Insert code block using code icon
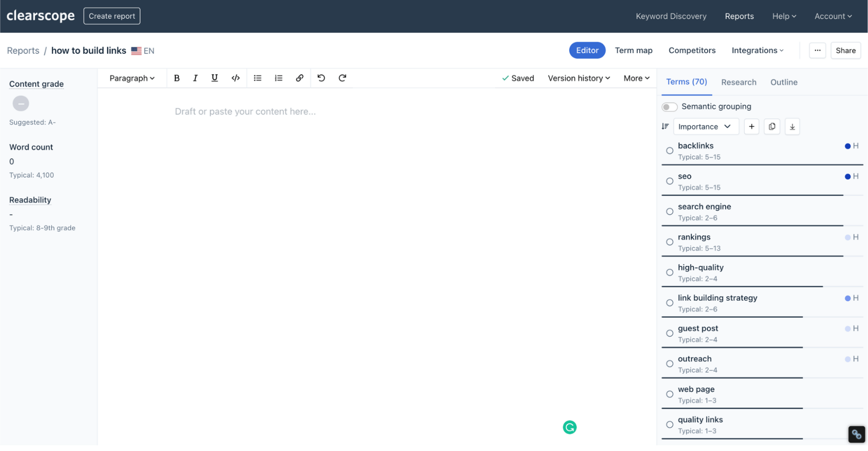This screenshot has width=868, height=451. 235,78
